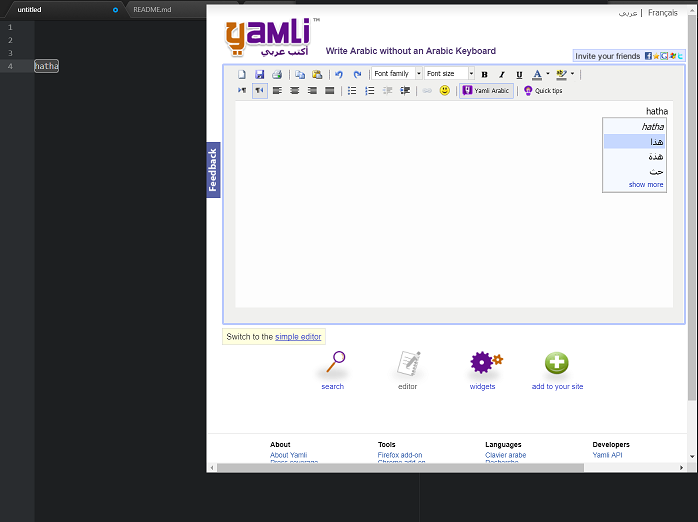Click the Undo arrow icon
This screenshot has height=522, width=698.
click(x=339, y=74)
